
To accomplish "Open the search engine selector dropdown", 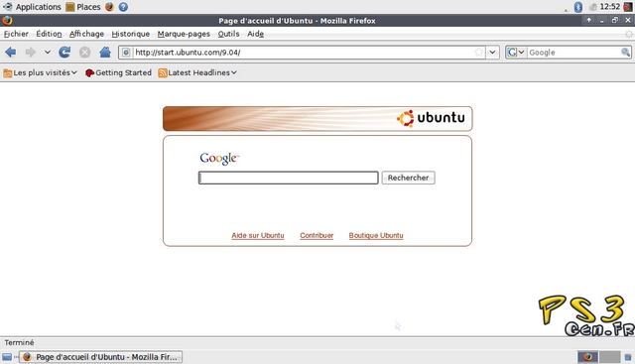I will click(516, 53).
